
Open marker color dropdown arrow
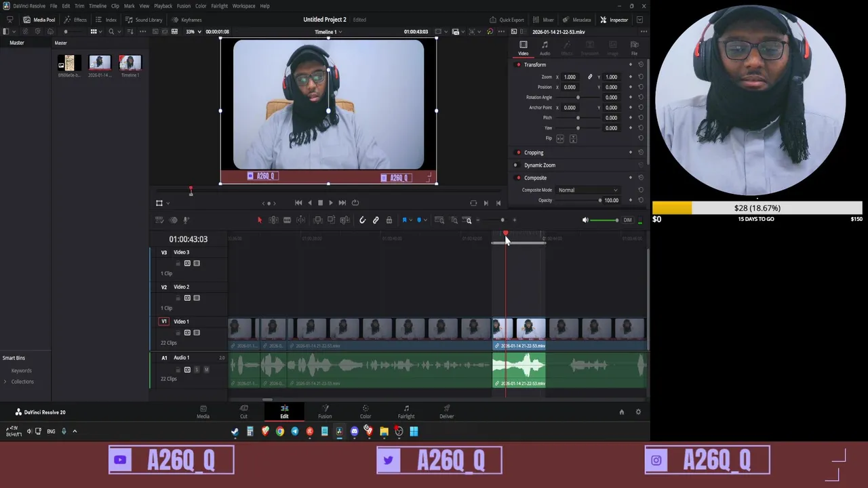[425, 220]
